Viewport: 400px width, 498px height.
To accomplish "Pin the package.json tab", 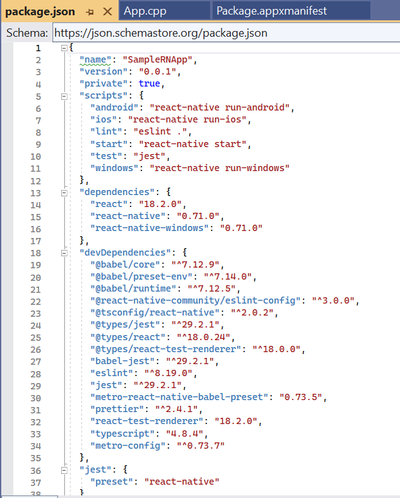I will point(90,12).
